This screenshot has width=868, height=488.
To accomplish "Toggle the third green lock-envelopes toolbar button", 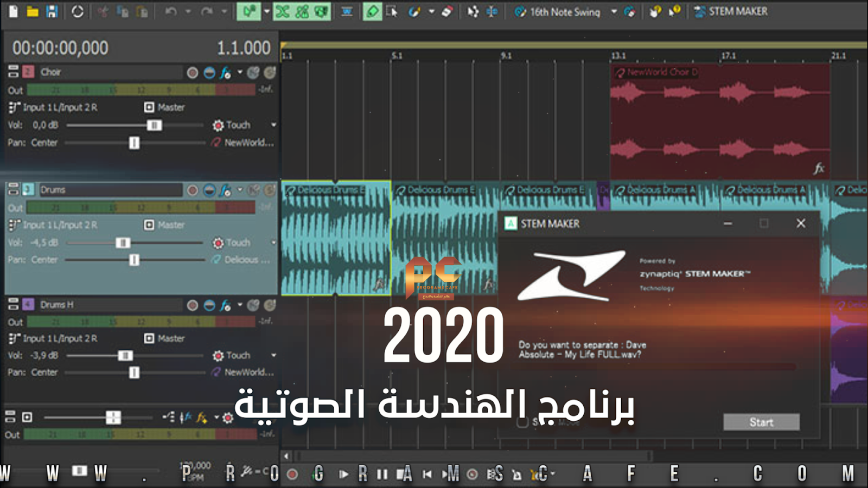I will pyautogui.click(x=321, y=11).
